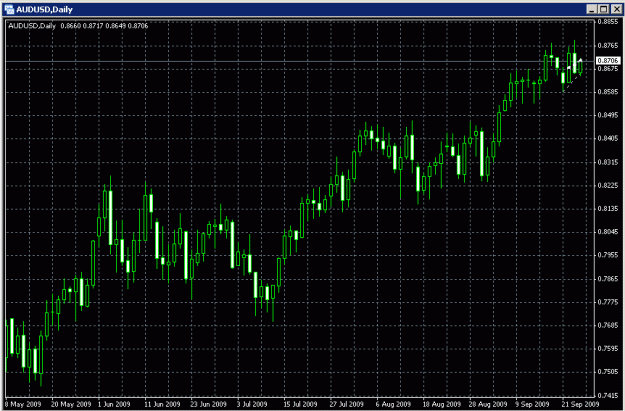Click the 23 Jun 2009 date label

coord(208,404)
